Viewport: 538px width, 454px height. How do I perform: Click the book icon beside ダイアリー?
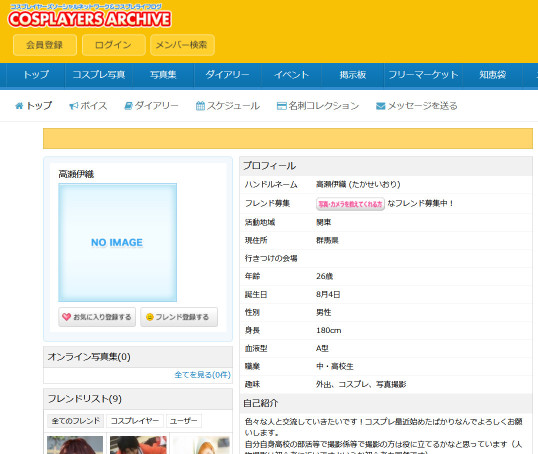click(128, 106)
